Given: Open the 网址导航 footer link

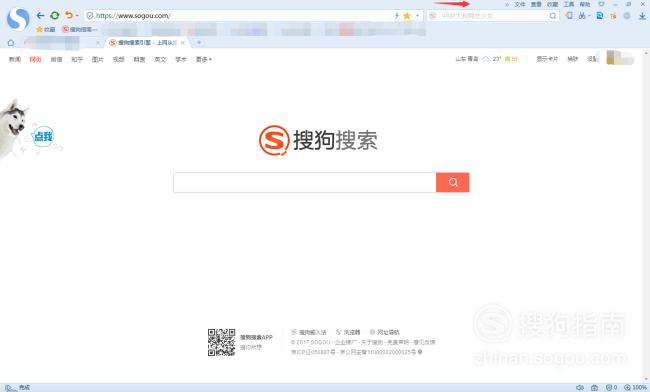Looking at the screenshot, I should [384, 332].
